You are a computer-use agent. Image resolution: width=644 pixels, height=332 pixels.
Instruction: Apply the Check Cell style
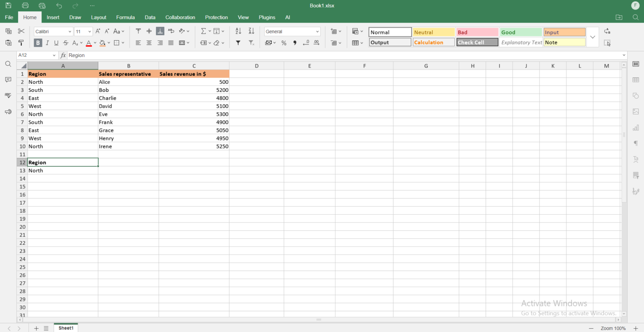(477, 42)
